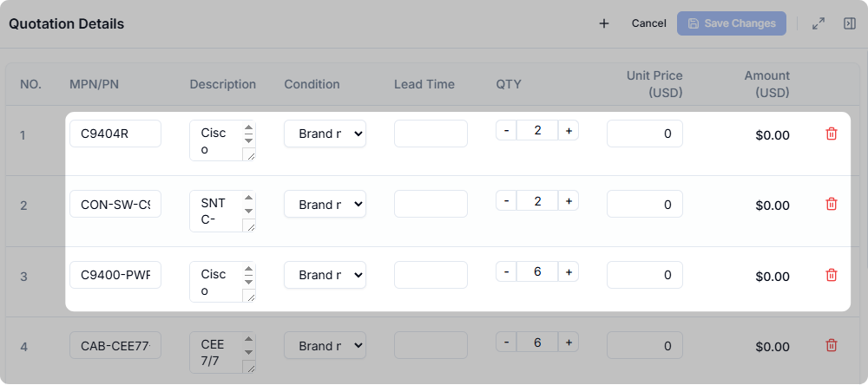The height and width of the screenshot is (385, 868).
Task: Click the Description textarea in row 1
Action: [214, 140]
